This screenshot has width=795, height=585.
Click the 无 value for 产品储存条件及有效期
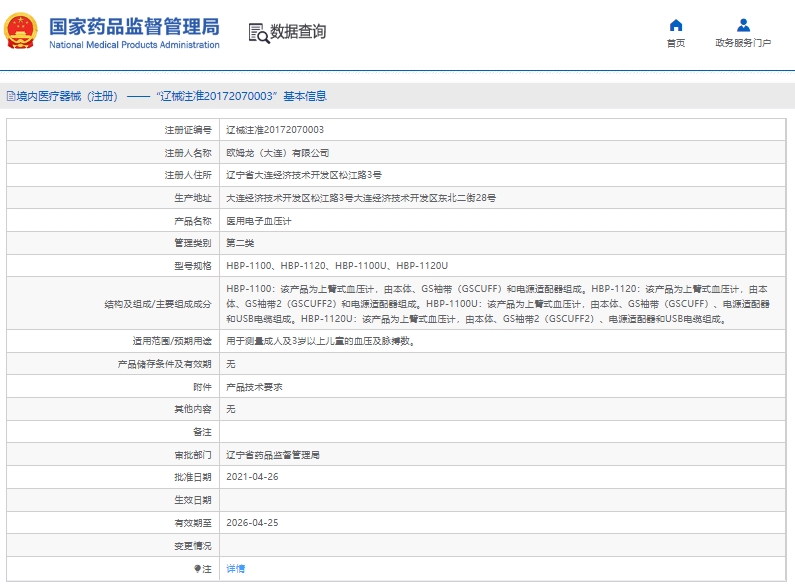coord(231,364)
